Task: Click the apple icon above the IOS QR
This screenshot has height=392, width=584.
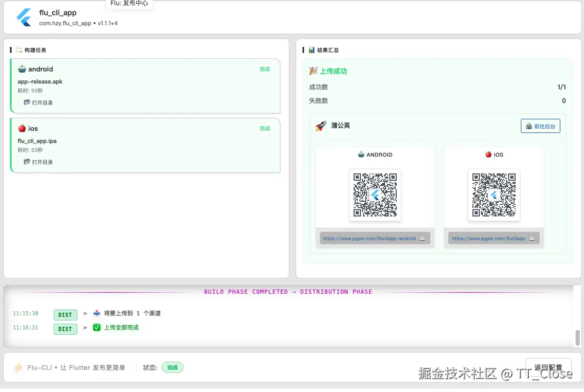Action: click(488, 154)
